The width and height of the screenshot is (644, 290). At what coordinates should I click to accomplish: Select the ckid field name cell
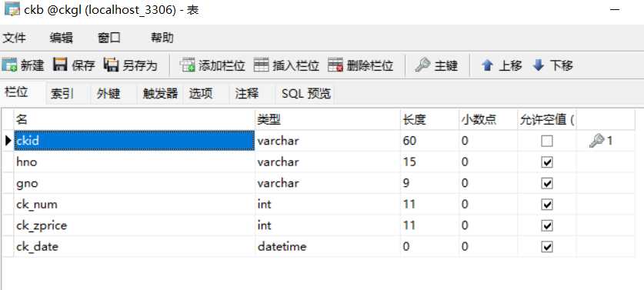coord(135,141)
